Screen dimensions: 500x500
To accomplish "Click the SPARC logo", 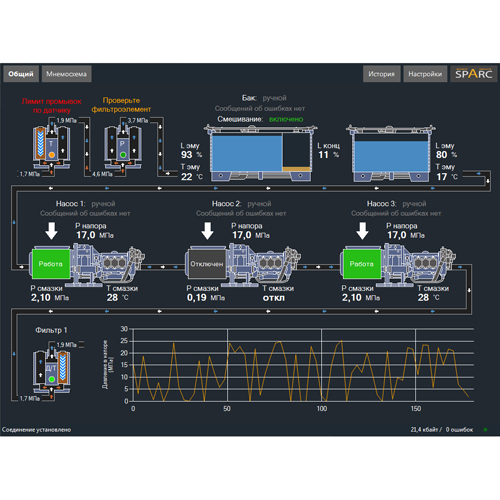I will coord(474,74).
